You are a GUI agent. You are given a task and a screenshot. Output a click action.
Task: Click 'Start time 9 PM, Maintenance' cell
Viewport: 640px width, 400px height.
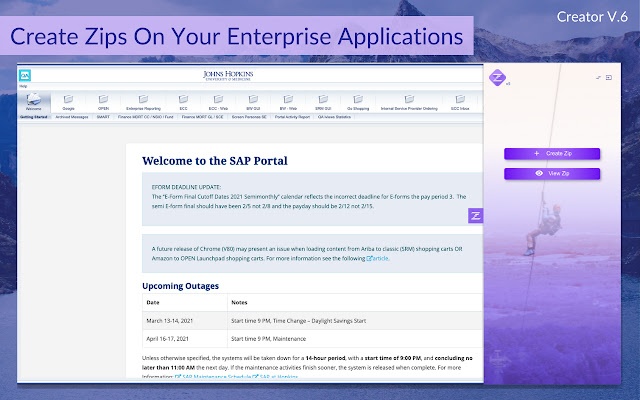[x=355, y=339]
